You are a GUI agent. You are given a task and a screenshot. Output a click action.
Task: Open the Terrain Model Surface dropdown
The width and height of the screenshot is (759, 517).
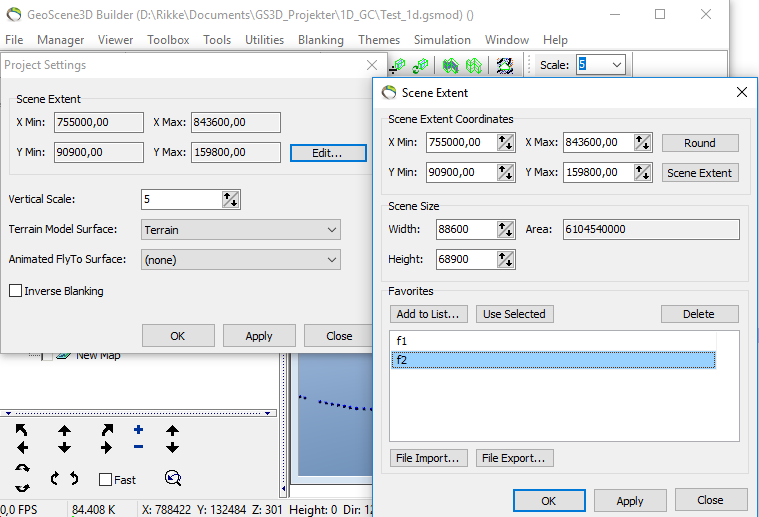pos(332,229)
